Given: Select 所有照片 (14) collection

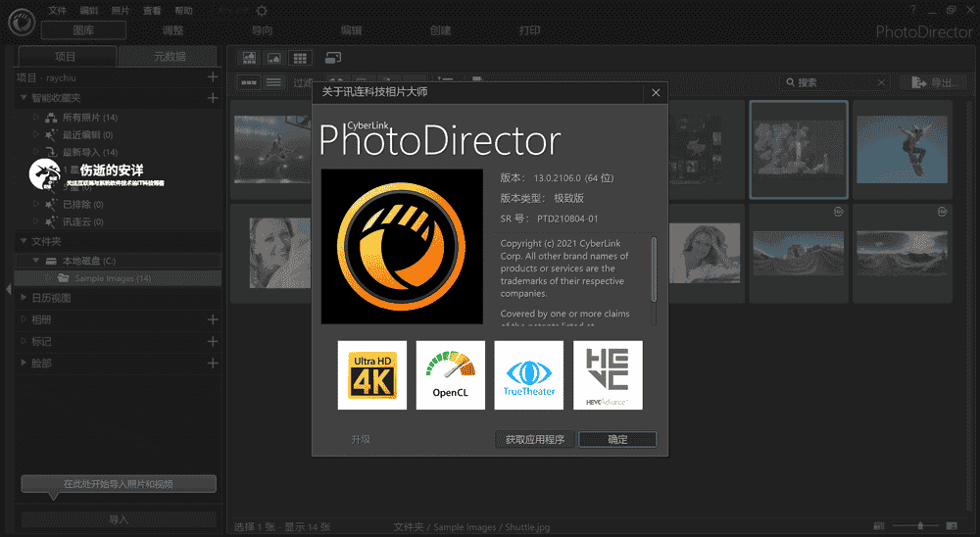Looking at the screenshot, I should click(x=90, y=118).
